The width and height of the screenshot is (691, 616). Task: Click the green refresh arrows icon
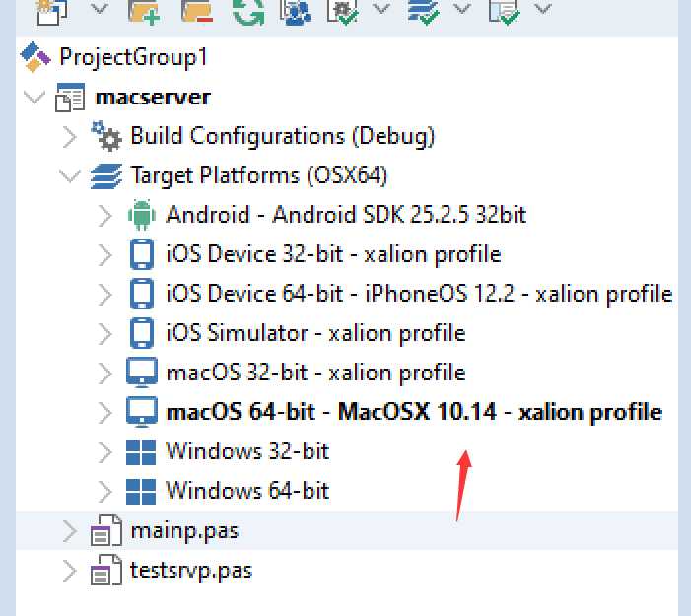click(x=247, y=10)
